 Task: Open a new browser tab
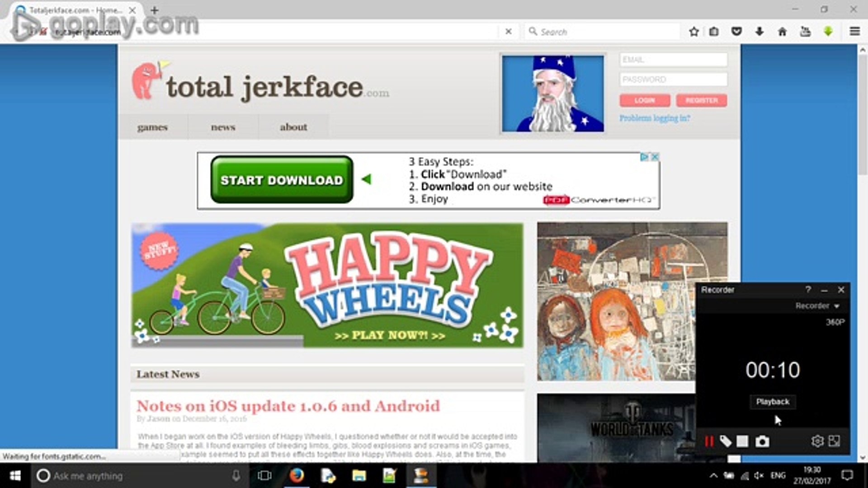pos(155,10)
